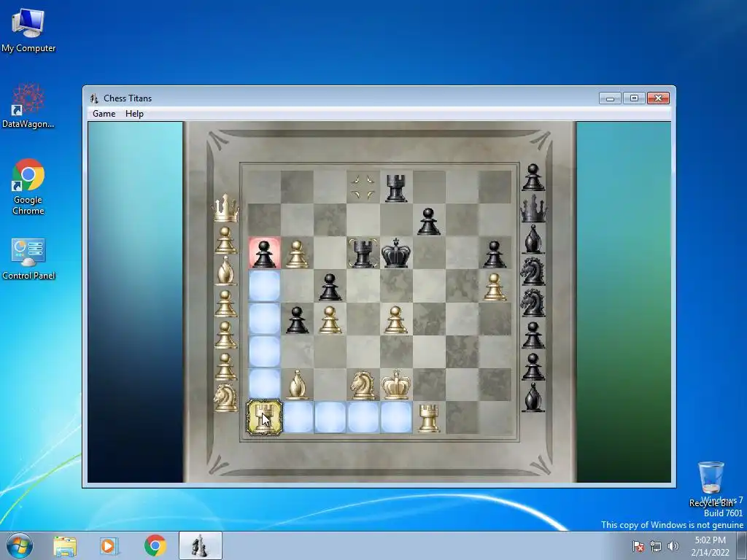Image resolution: width=747 pixels, height=560 pixels.
Task: Select the white knight on d2
Action: pyautogui.click(x=363, y=385)
